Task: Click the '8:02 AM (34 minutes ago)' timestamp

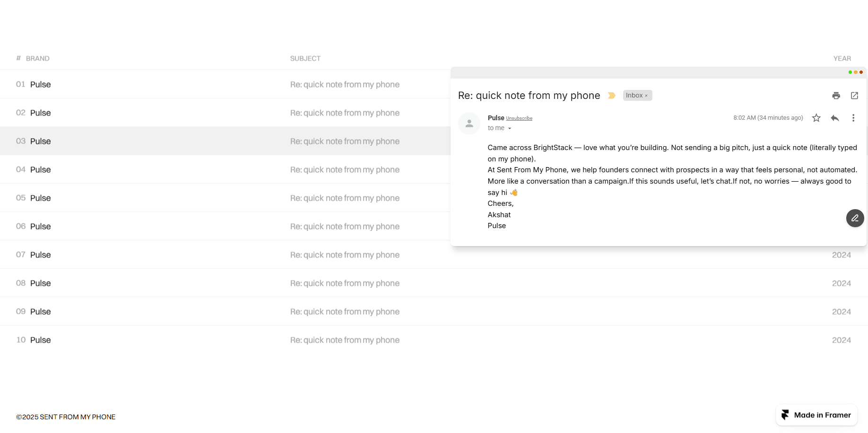Action: point(768,118)
